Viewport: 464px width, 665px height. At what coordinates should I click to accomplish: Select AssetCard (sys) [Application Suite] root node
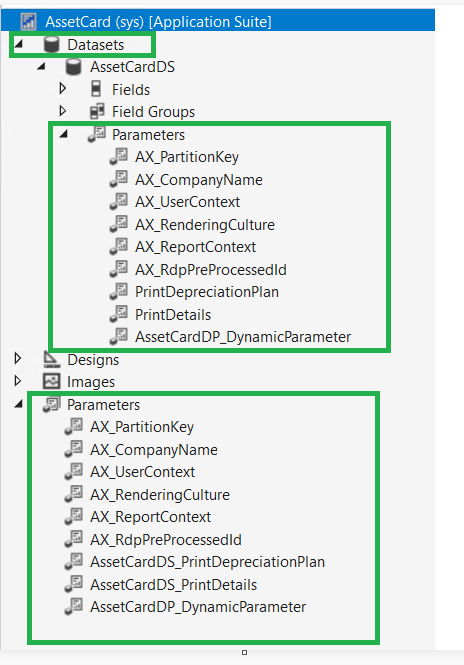(x=218, y=21)
